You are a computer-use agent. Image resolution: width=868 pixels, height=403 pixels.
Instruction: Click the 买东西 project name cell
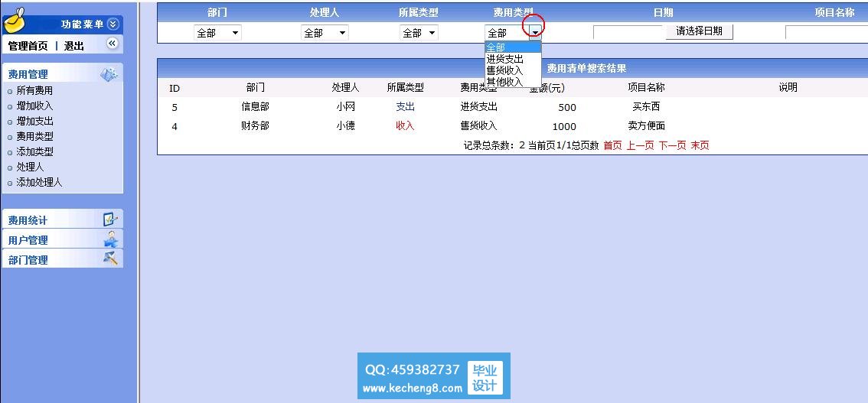coord(646,107)
